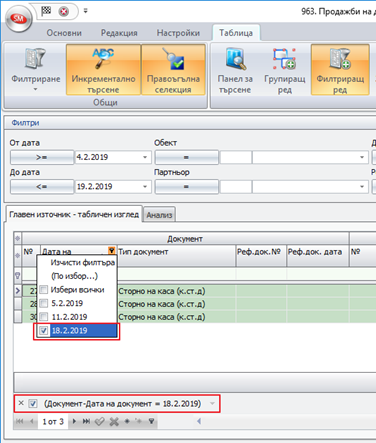Expand the Обект combo box dropdown
This screenshot has height=443, width=376.
pos(362,157)
